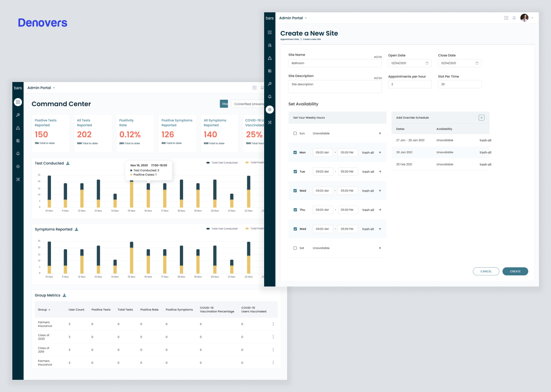
Task: Open tools icon in Command Center sidebar
Action: tap(18, 179)
